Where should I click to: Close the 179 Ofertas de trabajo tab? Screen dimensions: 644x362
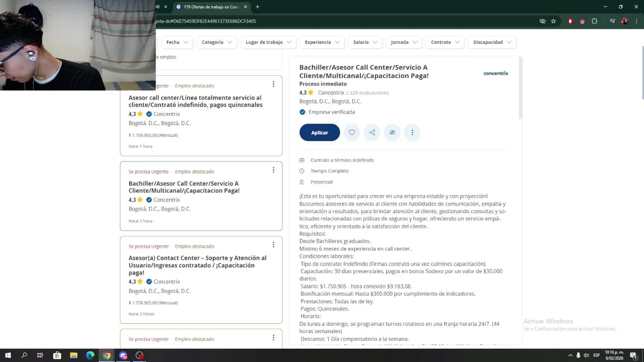coord(246,7)
